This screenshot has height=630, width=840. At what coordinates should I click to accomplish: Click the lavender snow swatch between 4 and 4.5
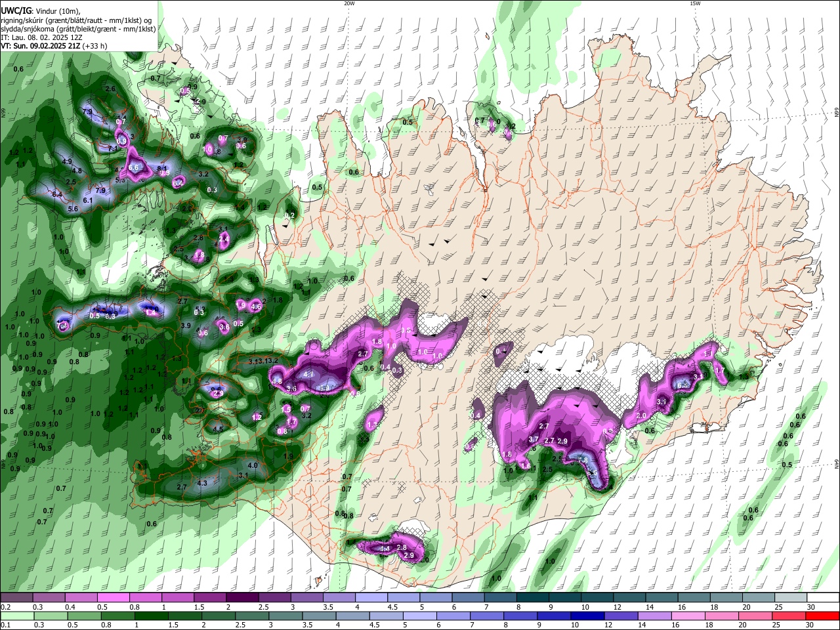tap(371, 598)
